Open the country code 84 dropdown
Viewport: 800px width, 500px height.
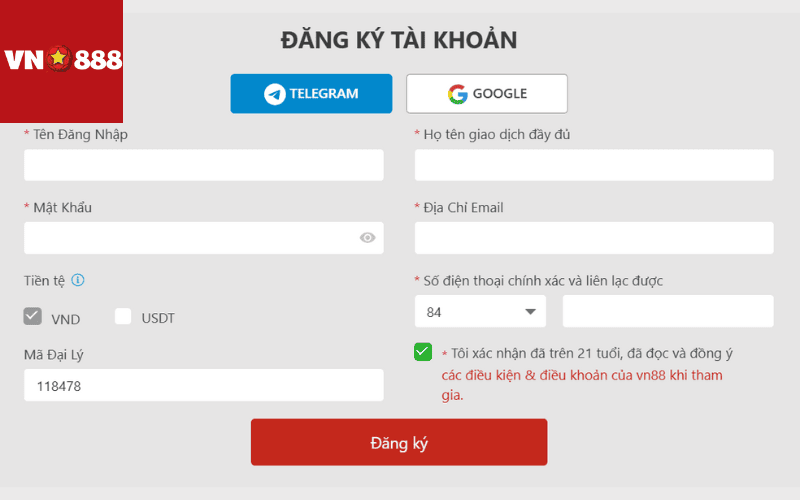(x=480, y=311)
